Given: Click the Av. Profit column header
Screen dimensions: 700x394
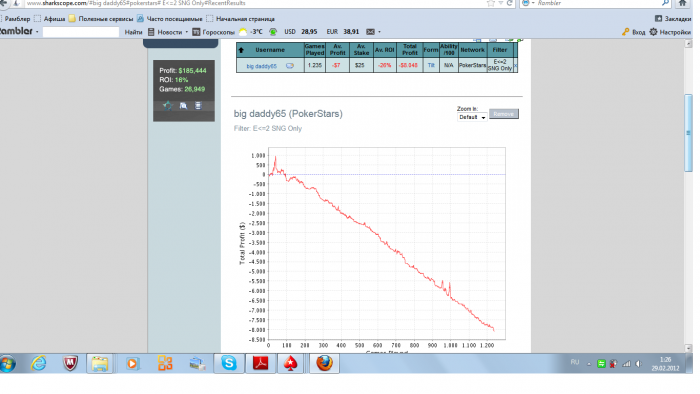Looking at the screenshot, I should (x=338, y=50).
